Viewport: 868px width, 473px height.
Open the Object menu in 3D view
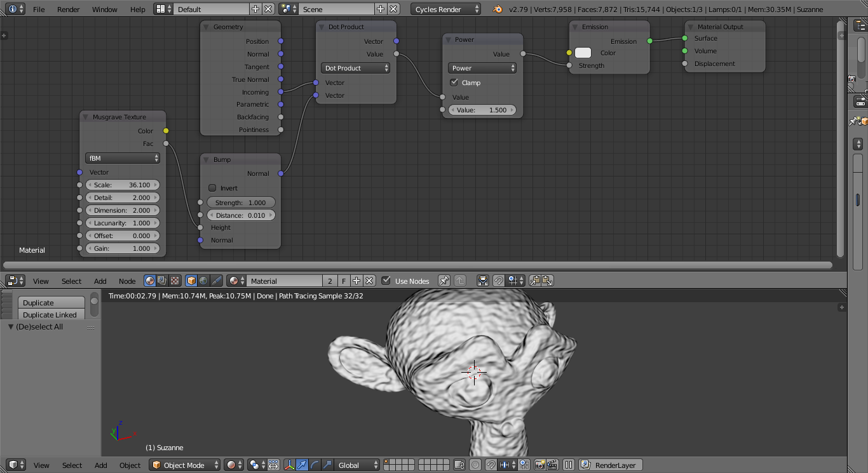tap(130, 465)
